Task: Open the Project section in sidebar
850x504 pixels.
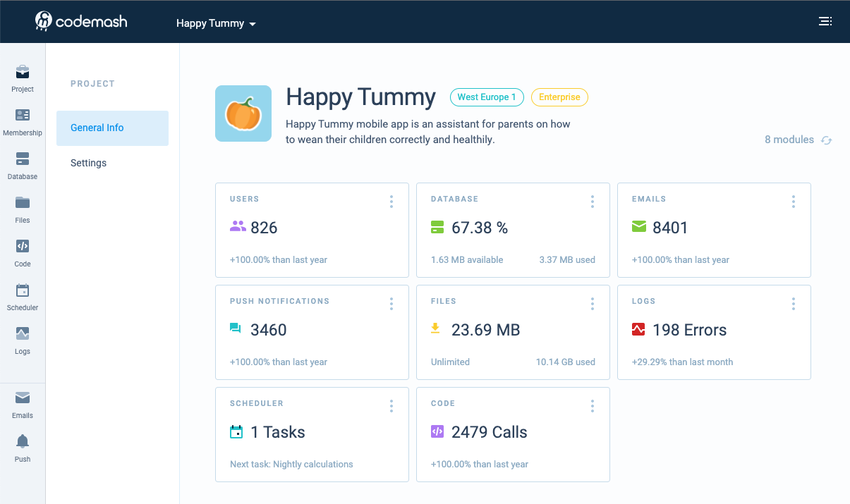Action: [23, 78]
